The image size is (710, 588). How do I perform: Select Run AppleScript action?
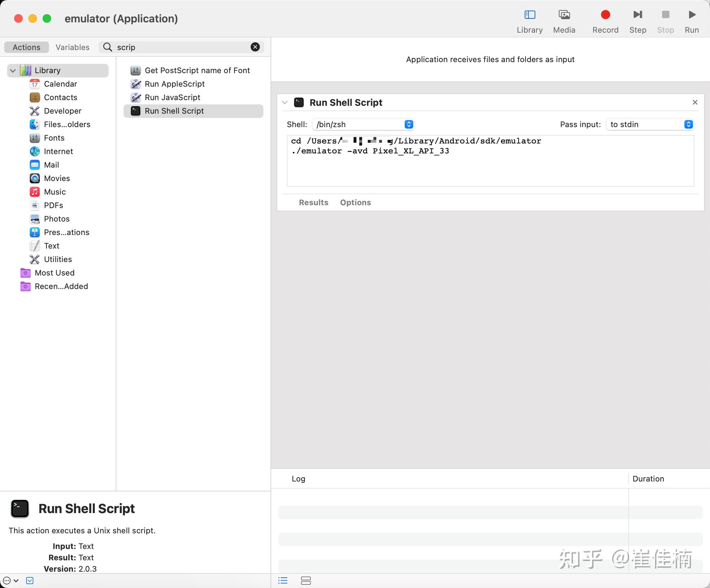(175, 84)
